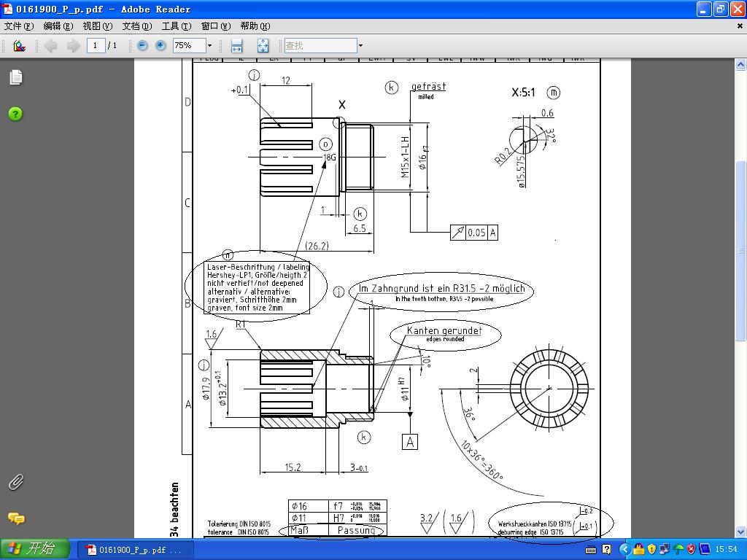747x560 pixels.
Task: Click the 'gefräst' label in drawing
Action: [x=428, y=87]
